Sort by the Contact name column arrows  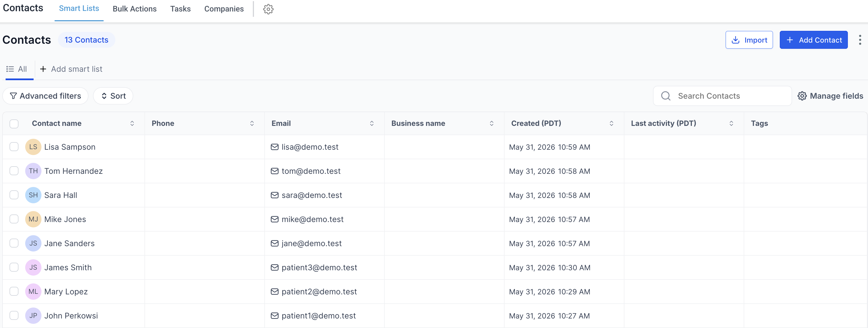132,124
